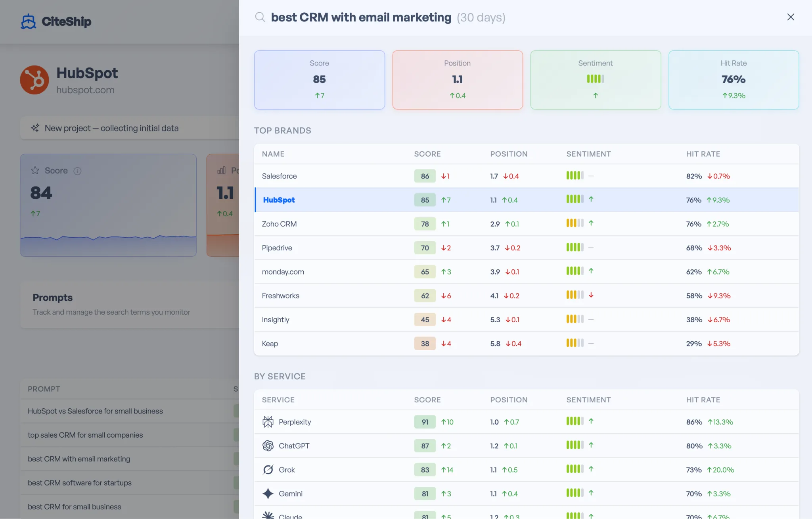Click the sparkle icon beside New project

tap(35, 128)
